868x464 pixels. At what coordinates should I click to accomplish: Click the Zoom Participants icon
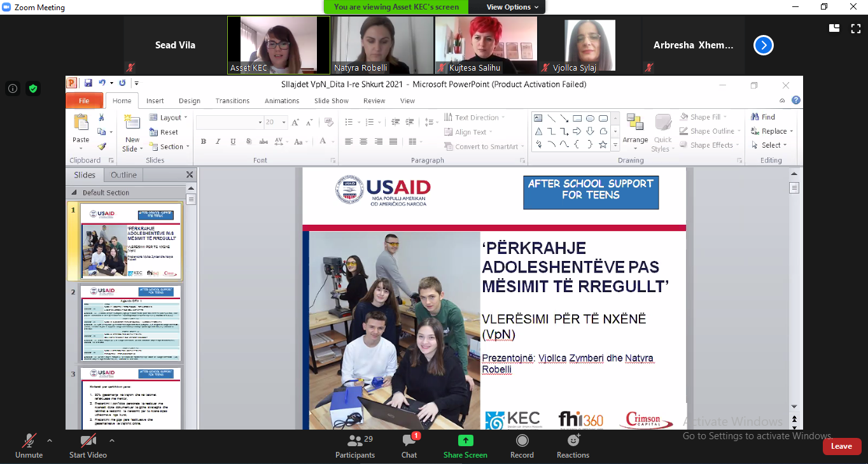pyautogui.click(x=354, y=441)
